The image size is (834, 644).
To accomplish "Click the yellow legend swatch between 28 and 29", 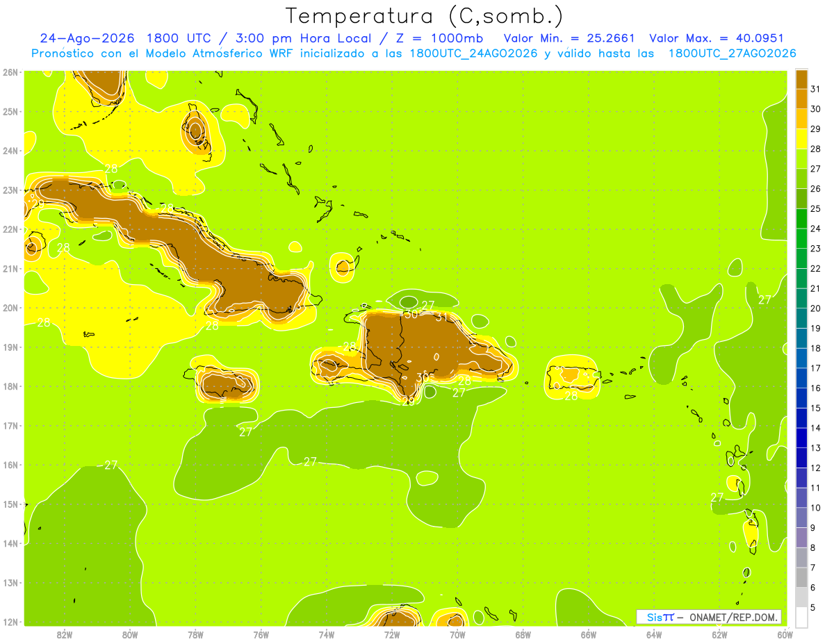I will [x=801, y=138].
